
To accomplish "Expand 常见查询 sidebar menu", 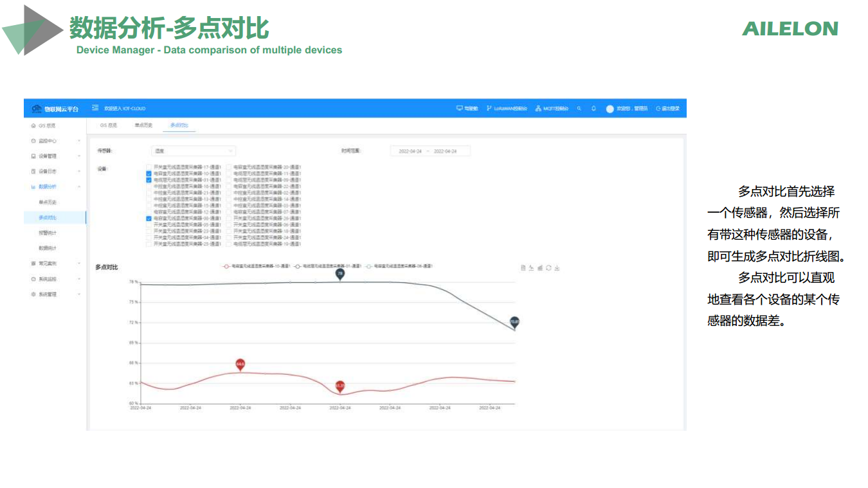I will click(x=55, y=264).
